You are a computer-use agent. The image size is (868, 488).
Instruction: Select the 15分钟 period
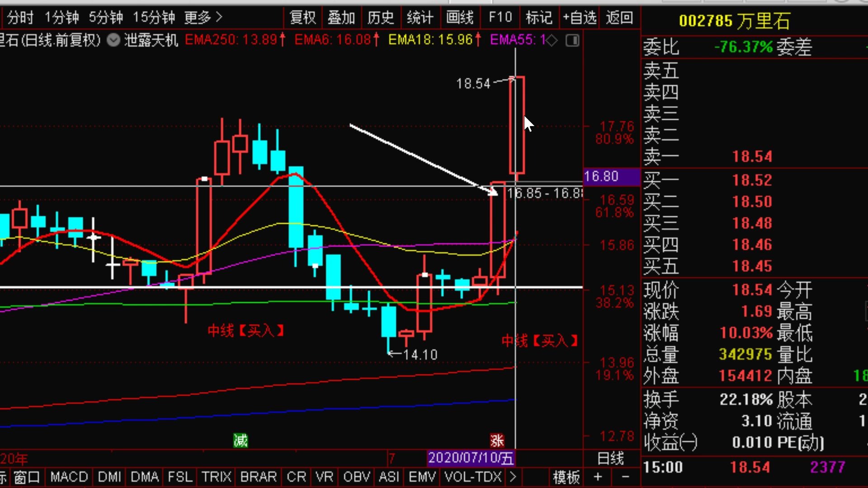(x=154, y=18)
